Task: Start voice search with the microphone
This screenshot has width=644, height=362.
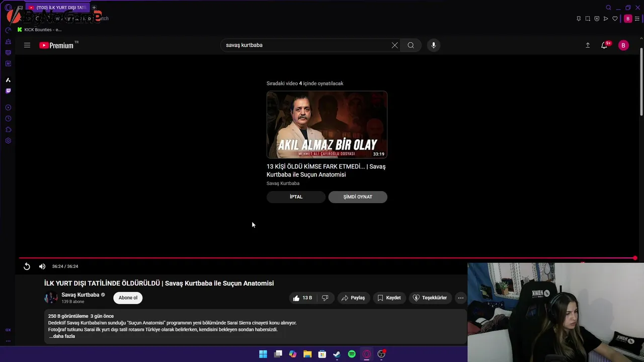Action: point(434,45)
